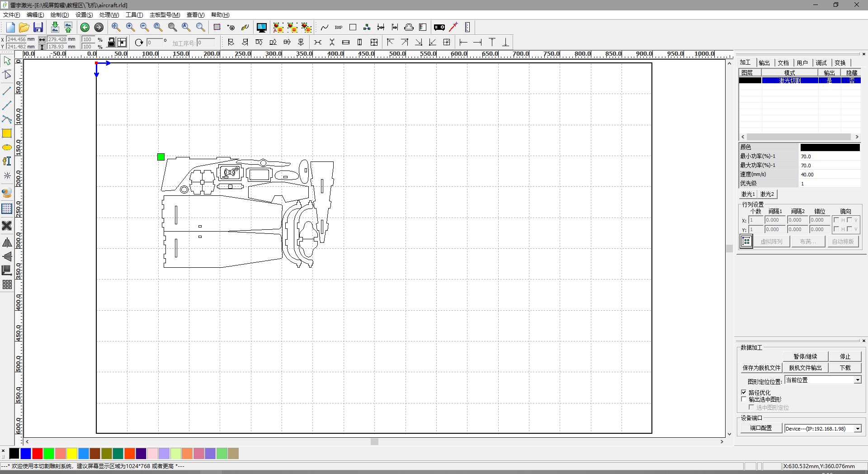Pick the yellow swatch in color palette
868x474 pixels.
click(x=72, y=453)
